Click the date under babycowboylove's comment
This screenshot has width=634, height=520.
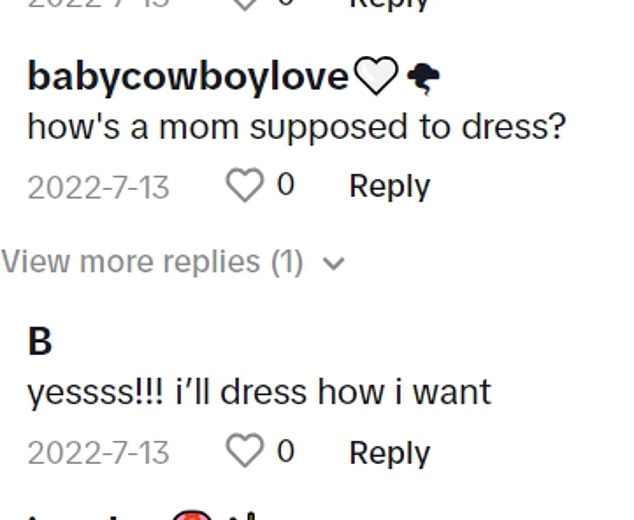tap(98, 187)
